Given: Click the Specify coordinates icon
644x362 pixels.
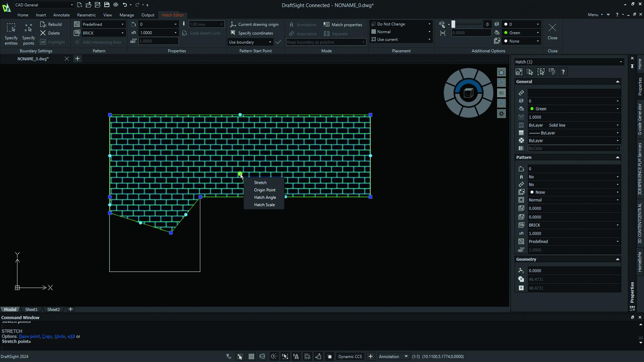Looking at the screenshot, I should tap(233, 33).
